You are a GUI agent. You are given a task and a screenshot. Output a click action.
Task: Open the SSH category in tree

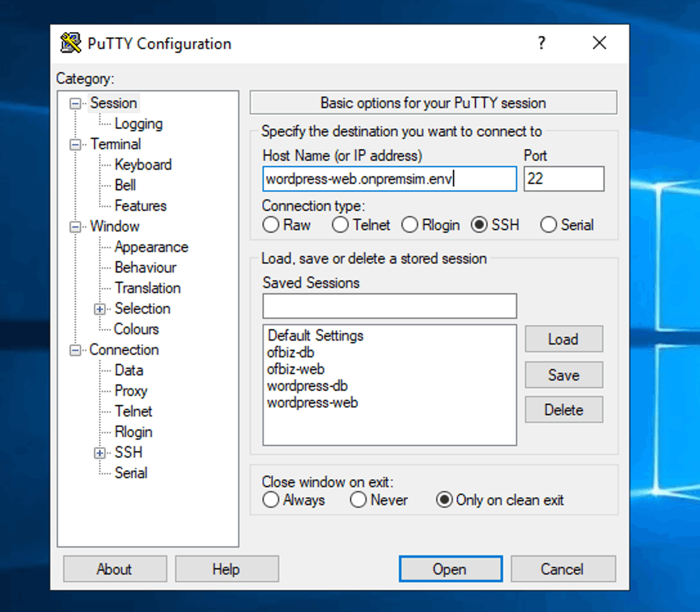point(128,453)
